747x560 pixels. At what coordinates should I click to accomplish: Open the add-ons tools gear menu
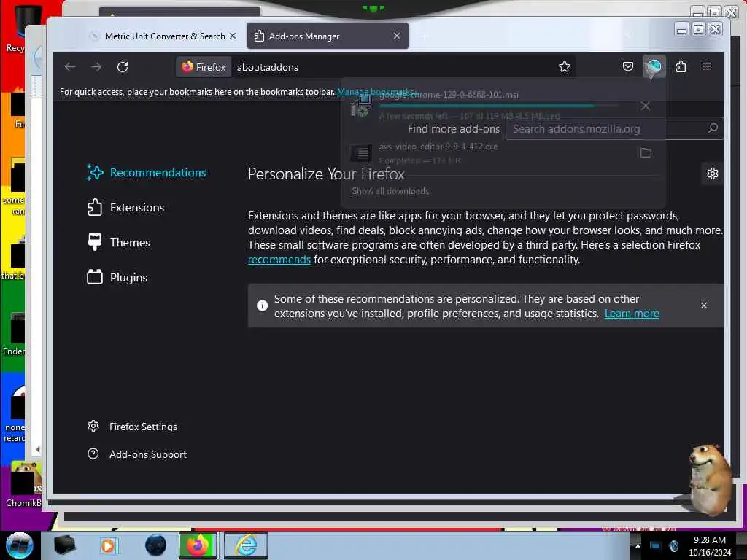[x=712, y=174]
